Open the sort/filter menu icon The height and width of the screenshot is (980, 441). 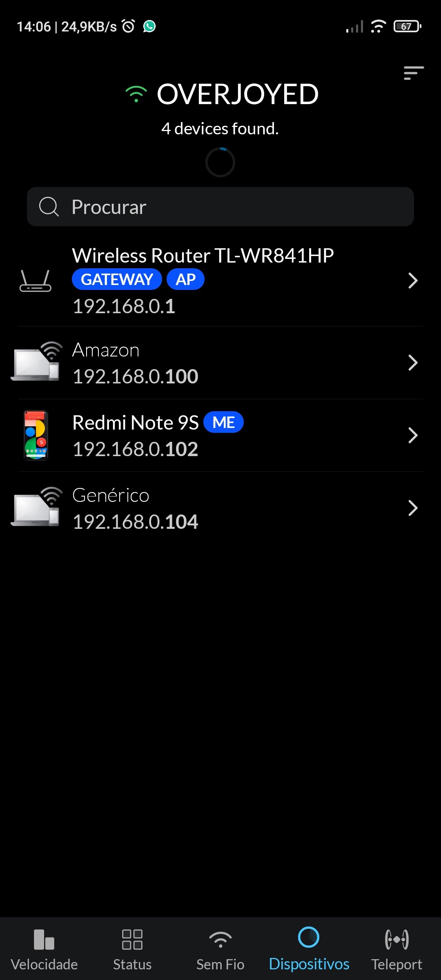[x=413, y=73]
